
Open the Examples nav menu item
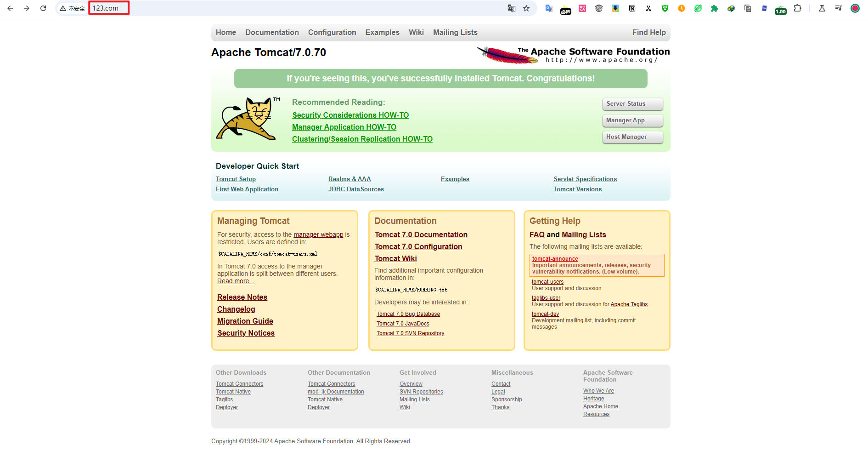[383, 32]
